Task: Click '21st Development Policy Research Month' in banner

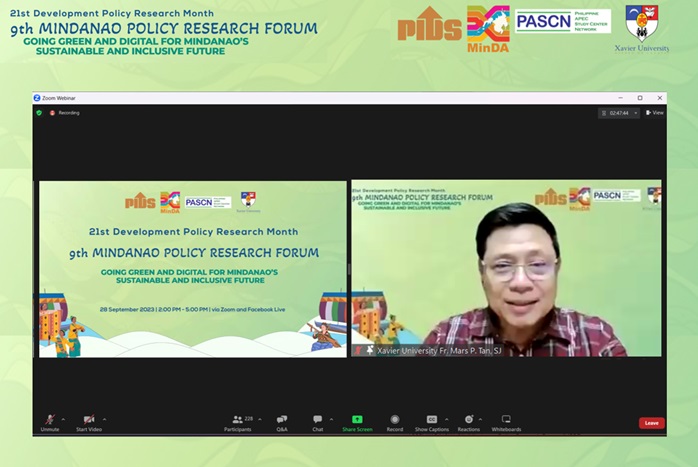Action: click(x=112, y=13)
